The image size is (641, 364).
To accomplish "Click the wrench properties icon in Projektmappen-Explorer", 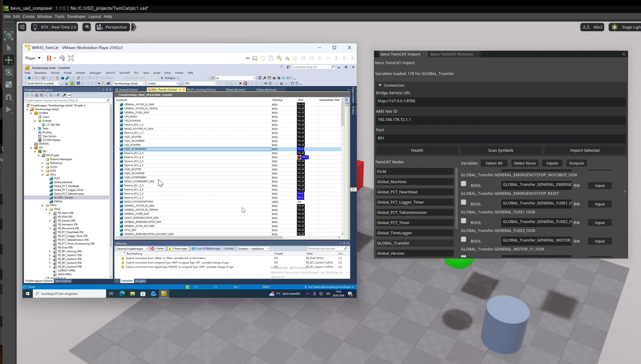I will click(64, 95).
